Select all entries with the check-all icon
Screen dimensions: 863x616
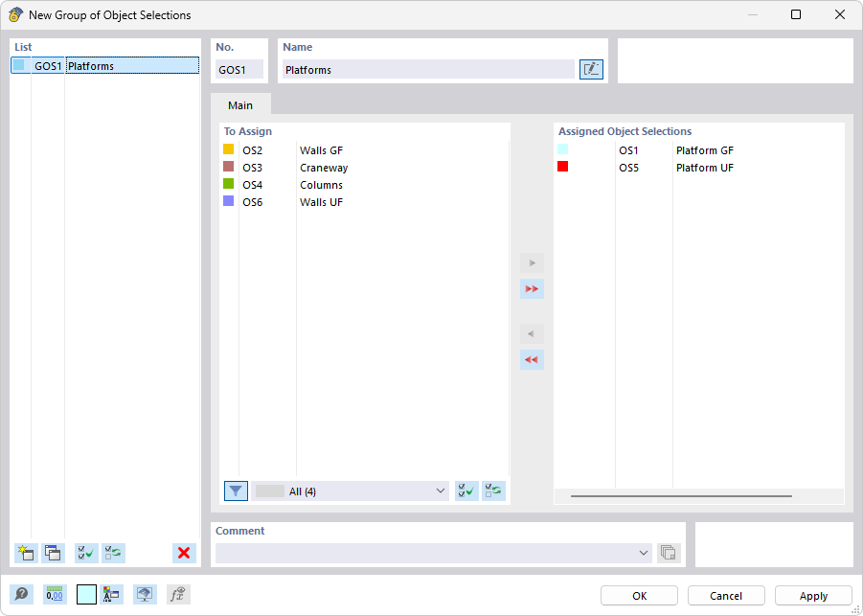point(84,553)
